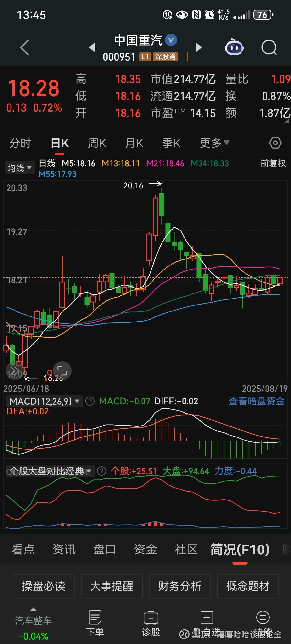The width and height of the screenshot is (291, 644).
Task: Tap the MACD help question mark
Action: [x=90, y=401]
